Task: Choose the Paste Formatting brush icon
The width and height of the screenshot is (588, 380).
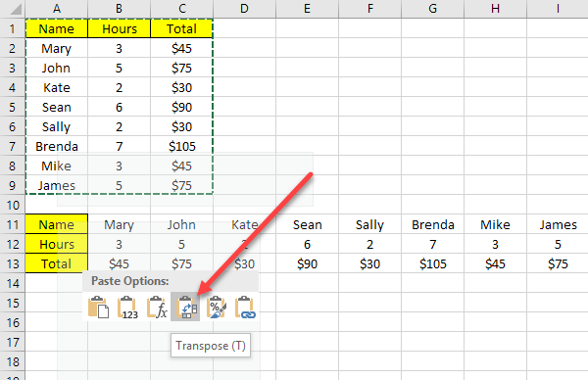Action: point(216,308)
